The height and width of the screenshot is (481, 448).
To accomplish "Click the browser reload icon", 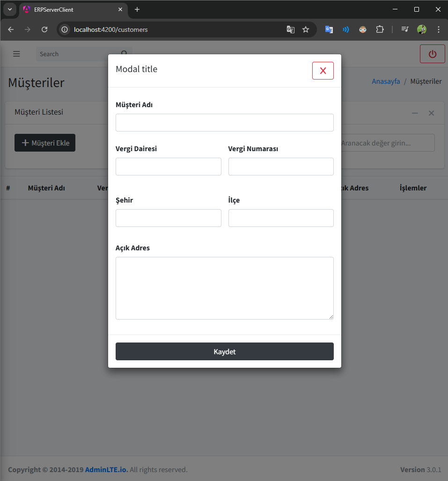I will (x=44, y=29).
